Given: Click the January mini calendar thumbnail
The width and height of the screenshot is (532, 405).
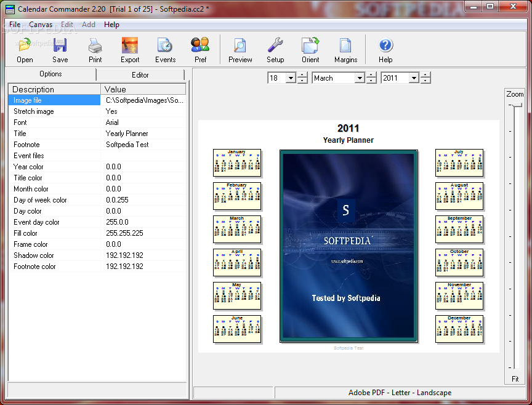Looking at the screenshot, I should (x=237, y=163).
